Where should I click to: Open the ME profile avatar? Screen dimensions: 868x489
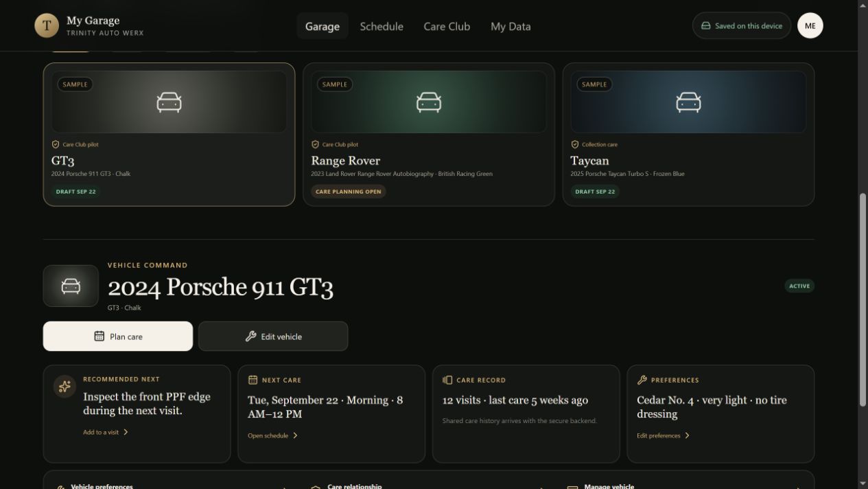point(810,25)
